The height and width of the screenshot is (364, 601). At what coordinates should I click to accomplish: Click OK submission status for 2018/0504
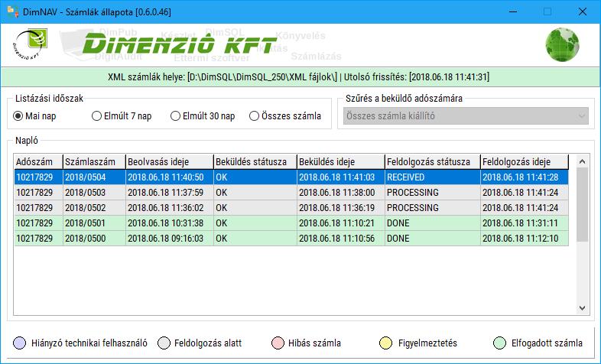(255, 177)
